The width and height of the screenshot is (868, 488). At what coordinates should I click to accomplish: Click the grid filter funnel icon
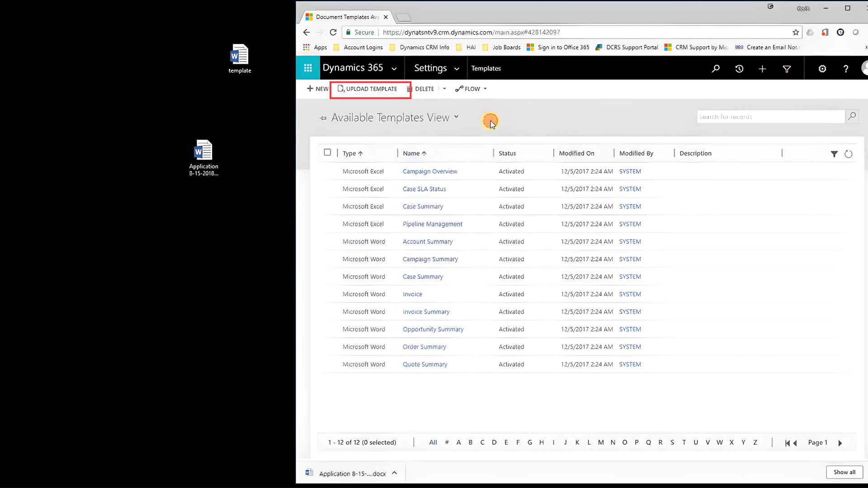pyautogui.click(x=834, y=154)
